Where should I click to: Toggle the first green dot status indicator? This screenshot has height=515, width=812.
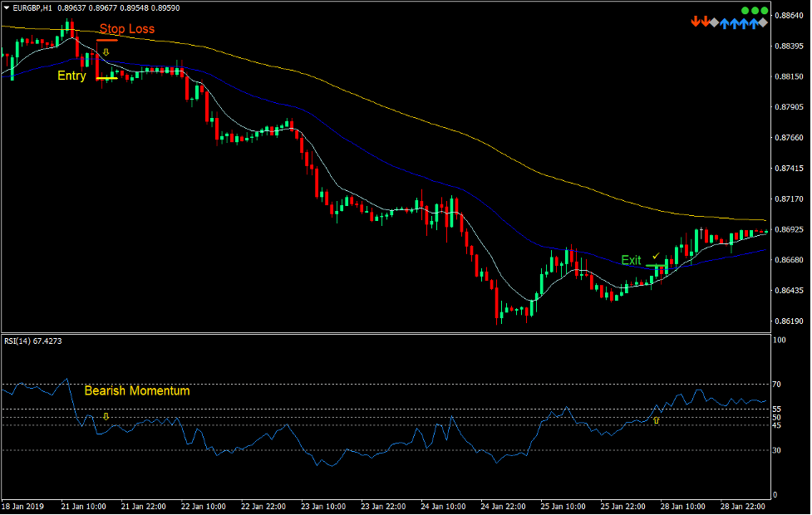click(x=744, y=11)
